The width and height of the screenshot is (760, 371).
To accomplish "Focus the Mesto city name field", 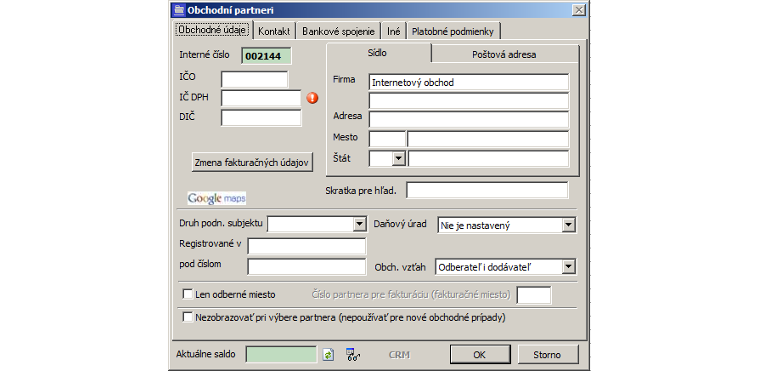I will coord(488,139).
